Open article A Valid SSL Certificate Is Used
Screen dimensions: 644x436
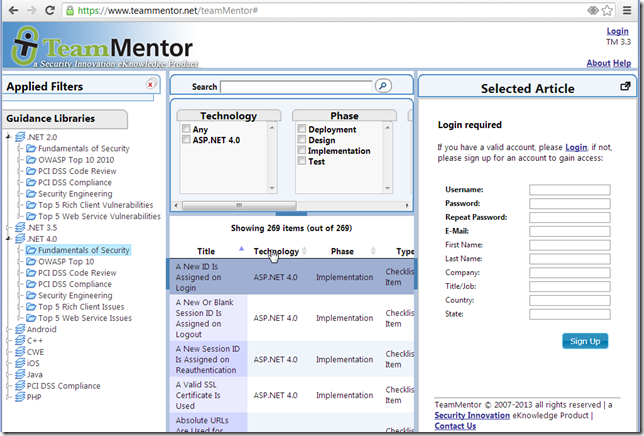point(198,395)
